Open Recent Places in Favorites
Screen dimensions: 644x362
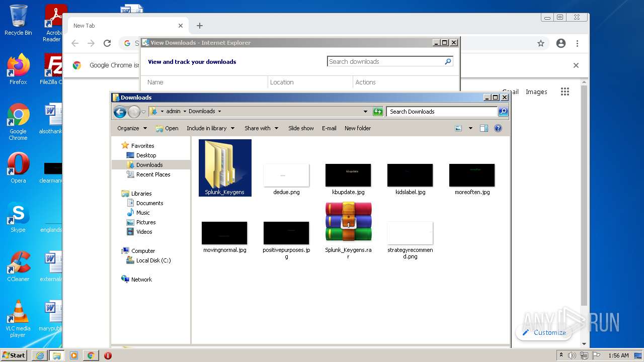[153, 174]
